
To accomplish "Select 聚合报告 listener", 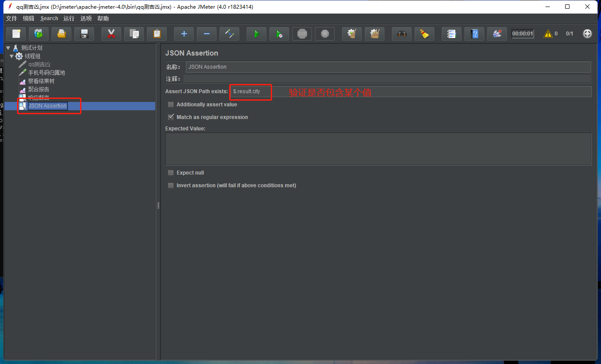I will 38,89.
